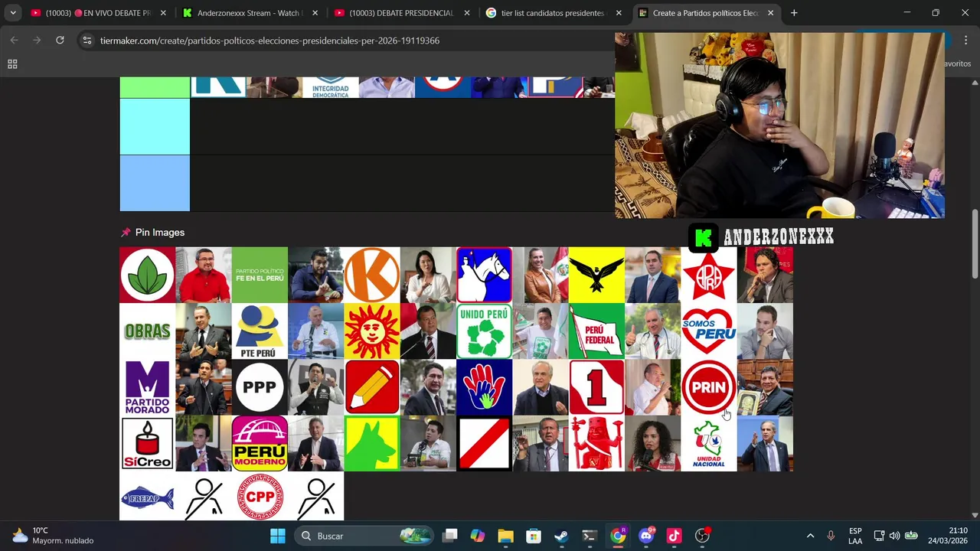Open TikTok from the taskbar

674,536
